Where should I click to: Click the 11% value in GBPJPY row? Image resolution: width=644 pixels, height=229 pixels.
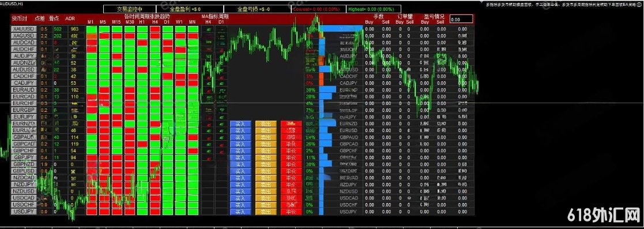pyautogui.click(x=310, y=157)
